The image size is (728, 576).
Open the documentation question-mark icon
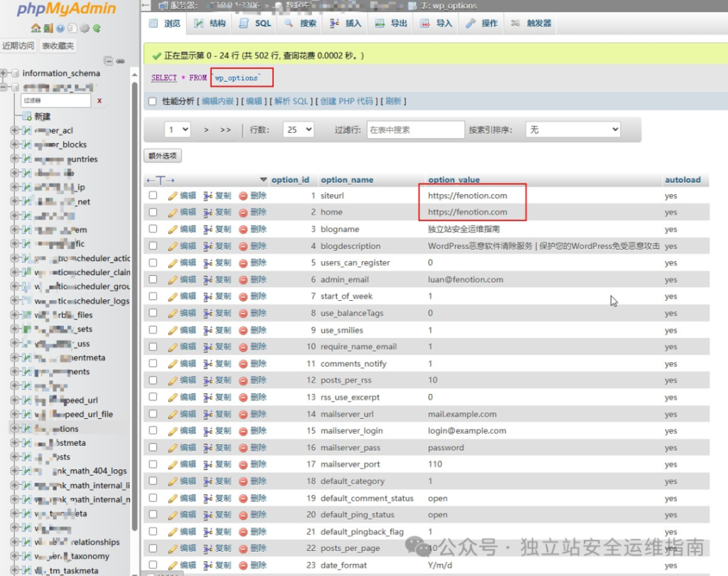[x=60, y=28]
